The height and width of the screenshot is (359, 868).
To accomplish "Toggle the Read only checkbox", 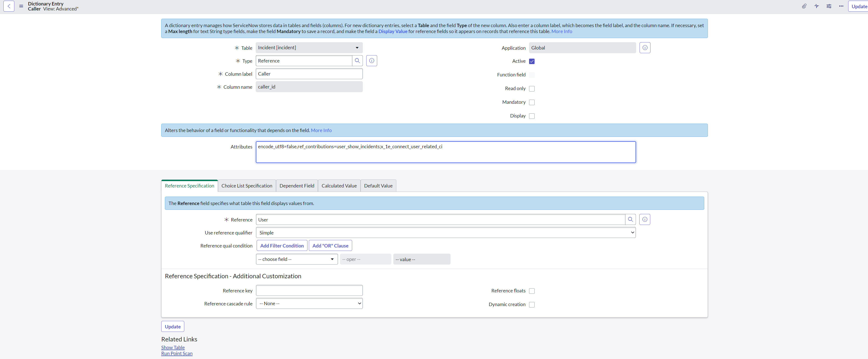I will point(532,88).
